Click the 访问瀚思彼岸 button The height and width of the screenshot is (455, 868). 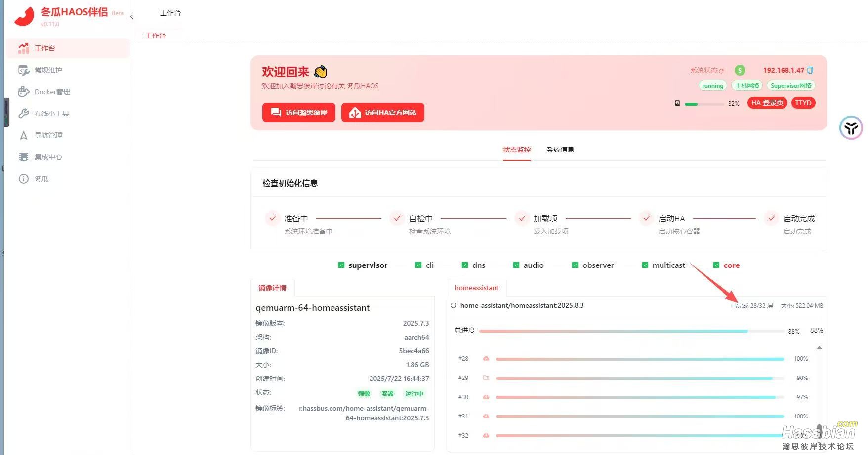click(299, 113)
